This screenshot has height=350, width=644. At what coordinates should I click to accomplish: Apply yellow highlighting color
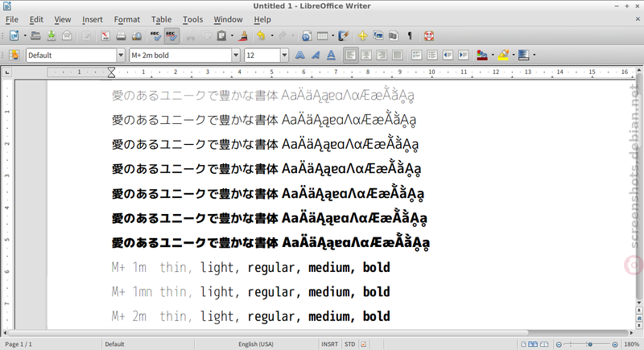(503, 55)
